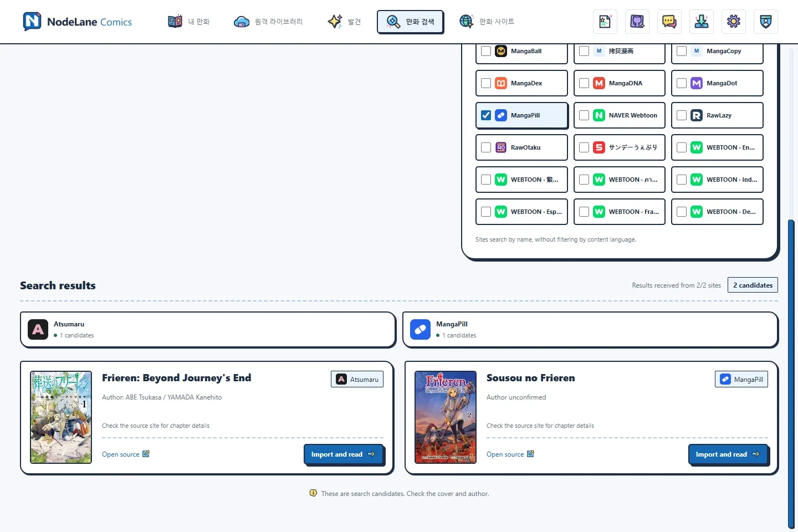
Task: Click the yellow shield info icon near the candidates note
Action: click(313, 493)
